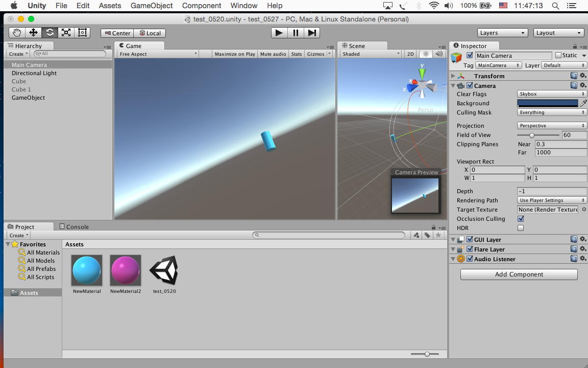Open the Assets menu
Screen dimensions: 588x368
point(110,6)
